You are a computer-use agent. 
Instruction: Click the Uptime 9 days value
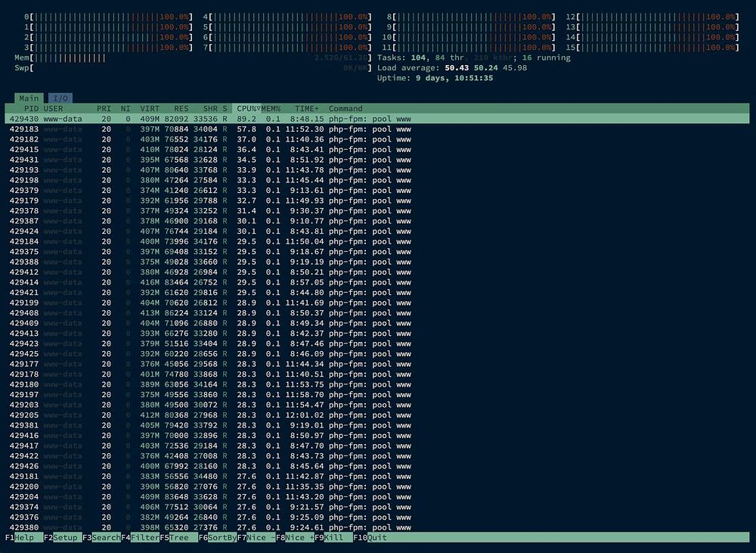(454, 78)
